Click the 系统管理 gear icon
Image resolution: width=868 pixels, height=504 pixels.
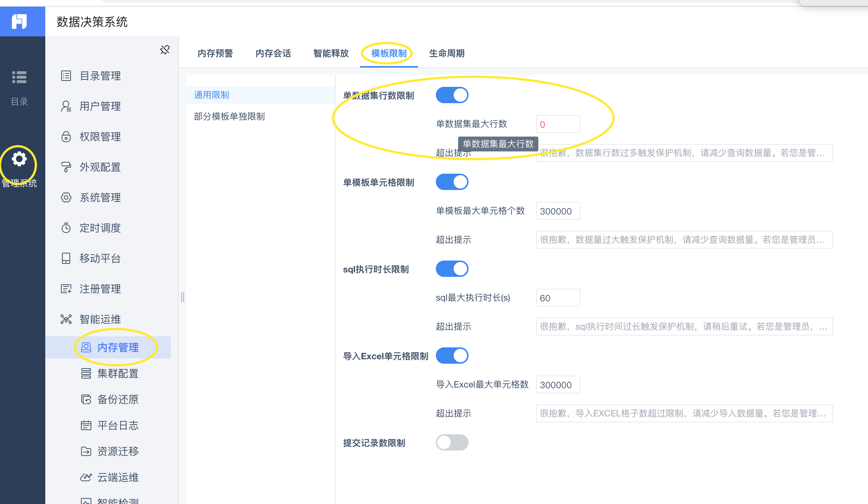66,197
